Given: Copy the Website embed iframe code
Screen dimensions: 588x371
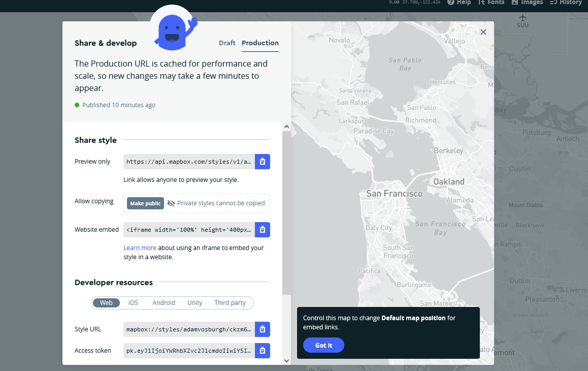Looking at the screenshot, I should click(262, 230).
